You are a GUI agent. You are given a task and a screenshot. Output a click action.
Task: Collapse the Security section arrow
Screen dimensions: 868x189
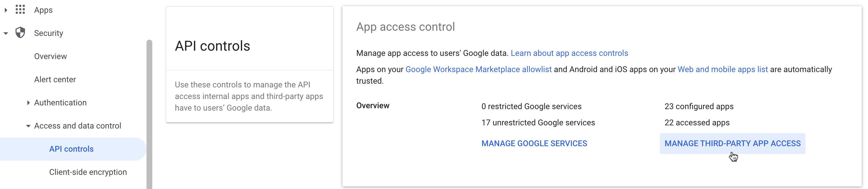pyautogui.click(x=6, y=33)
